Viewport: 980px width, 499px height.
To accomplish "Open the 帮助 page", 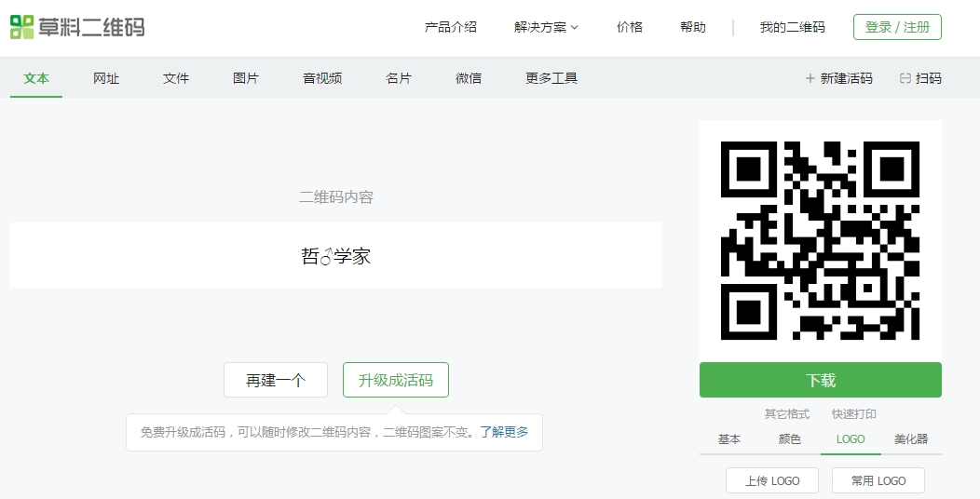I will (x=692, y=27).
